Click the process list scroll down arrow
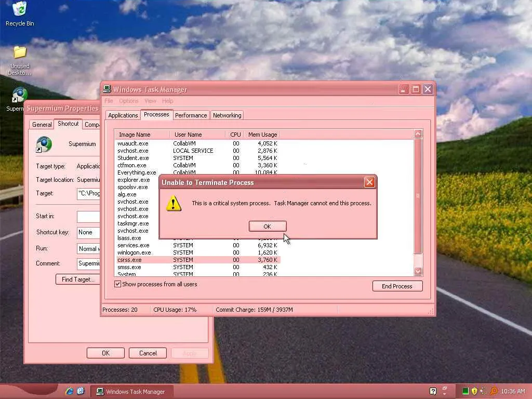The image size is (532, 399). [x=418, y=271]
